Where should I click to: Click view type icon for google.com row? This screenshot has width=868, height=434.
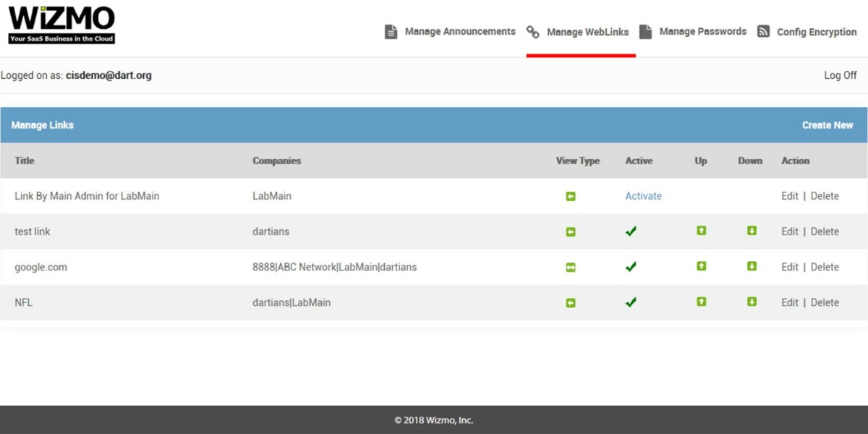pyautogui.click(x=571, y=267)
